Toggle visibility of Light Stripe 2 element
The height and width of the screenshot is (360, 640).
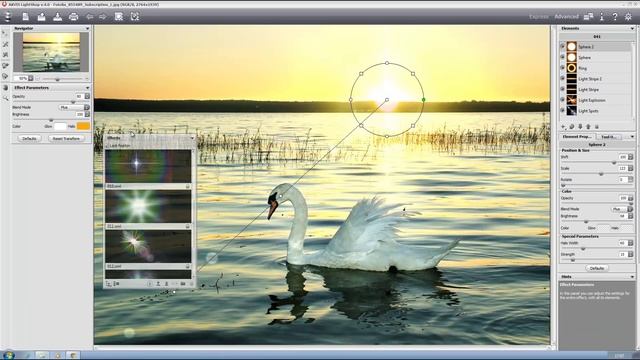[x=562, y=78]
